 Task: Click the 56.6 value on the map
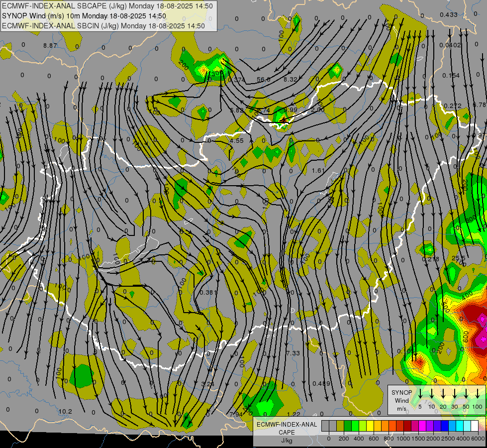[x=263, y=80]
